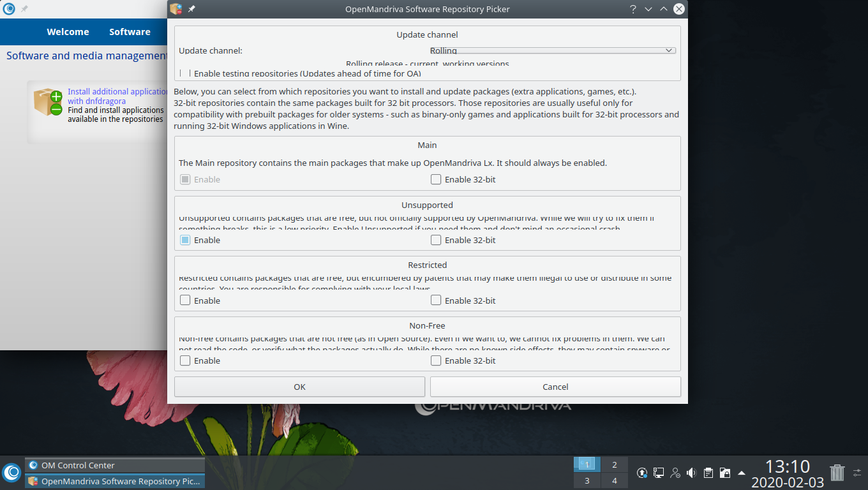The height and width of the screenshot is (490, 868).
Task: Click the OM Control Center window menu icon
Action: 9,9
